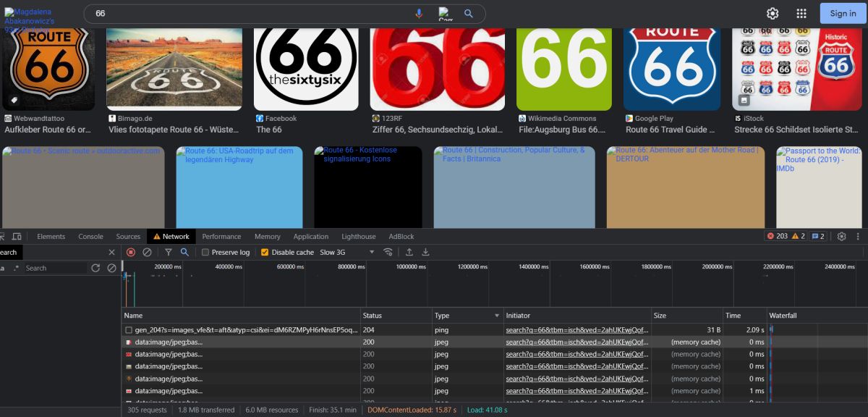Close the search side panel
Viewport: 868px width, 417px height.
point(111,252)
